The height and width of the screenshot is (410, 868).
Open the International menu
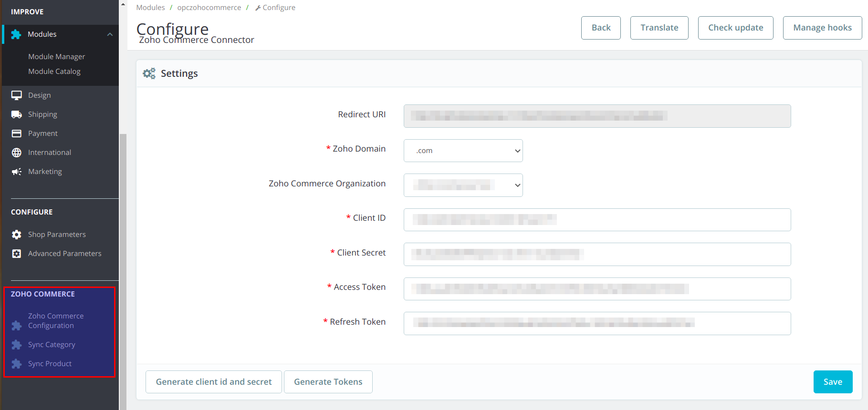(50, 153)
